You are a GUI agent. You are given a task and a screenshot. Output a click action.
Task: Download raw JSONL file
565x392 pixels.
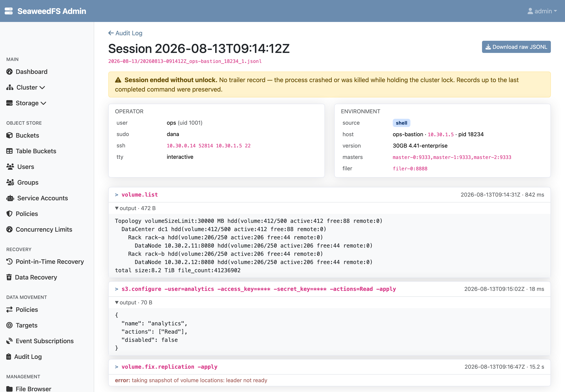pos(516,47)
